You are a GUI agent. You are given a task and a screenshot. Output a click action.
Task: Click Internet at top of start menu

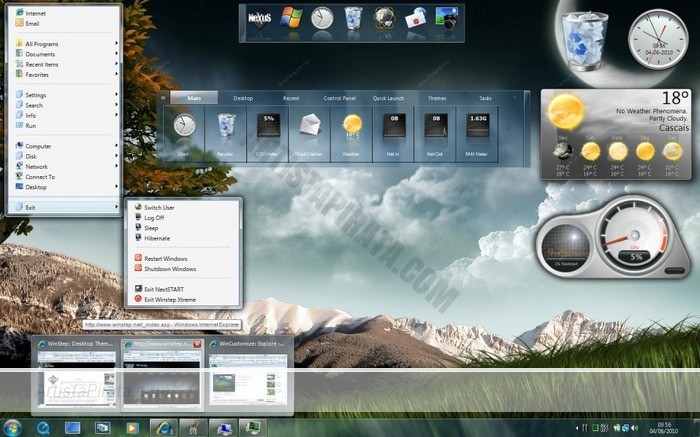point(66,13)
